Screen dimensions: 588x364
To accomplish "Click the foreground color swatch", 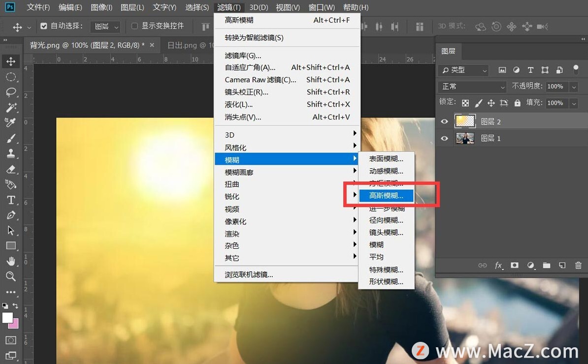I will [7, 318].
